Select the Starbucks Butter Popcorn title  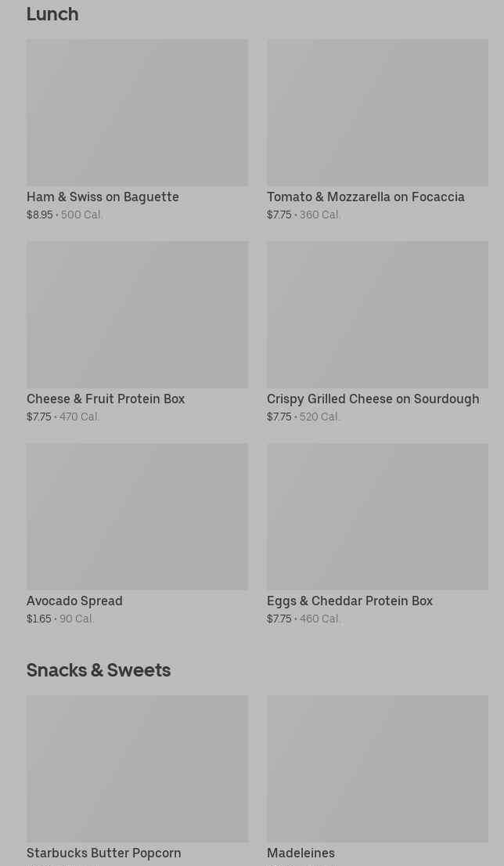(103, 853)
